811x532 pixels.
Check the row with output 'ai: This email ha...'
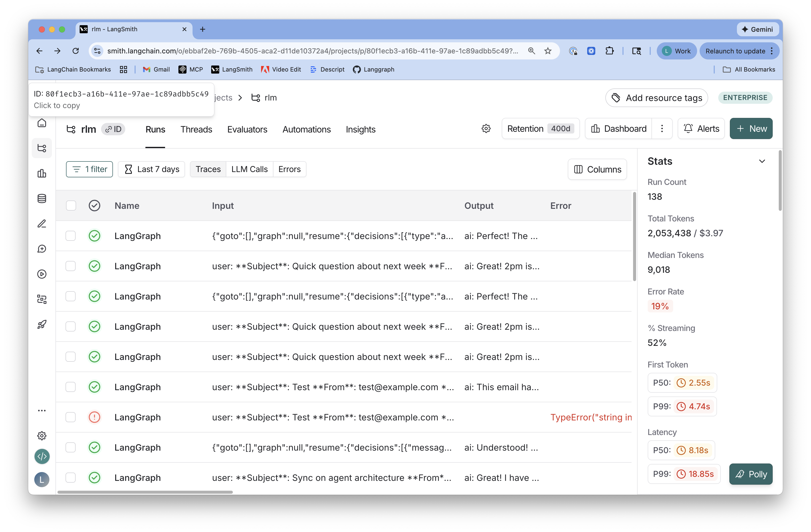(71, 387)
